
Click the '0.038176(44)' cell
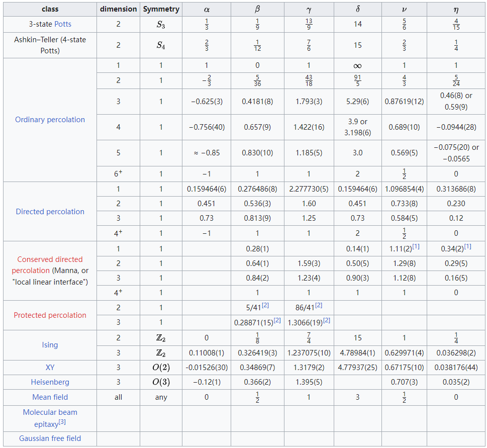click(x=456, y=368)
